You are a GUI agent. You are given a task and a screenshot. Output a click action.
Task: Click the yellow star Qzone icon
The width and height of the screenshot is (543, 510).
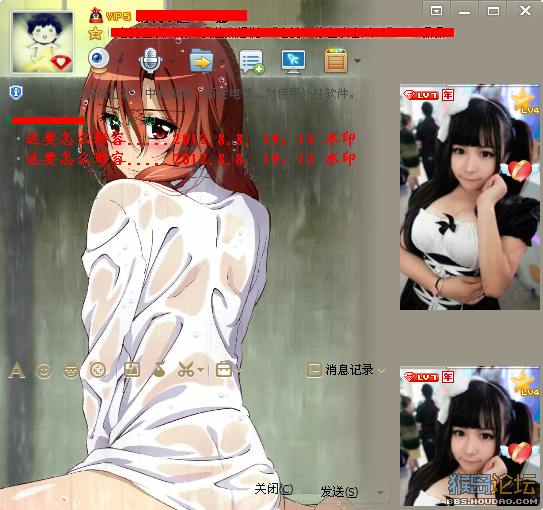[96, 33]
